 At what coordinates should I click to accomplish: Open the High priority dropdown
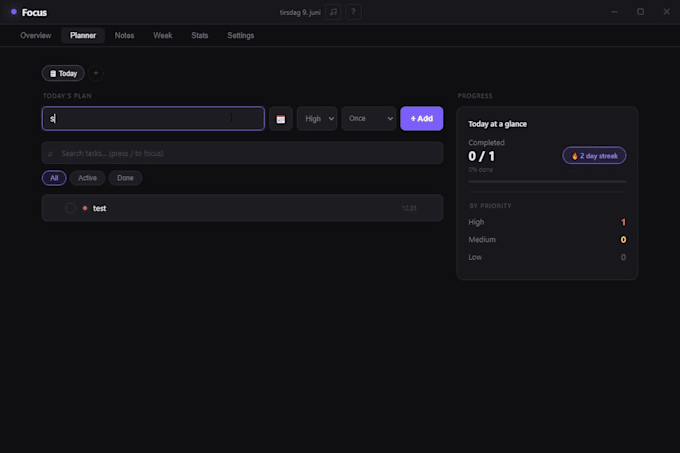317,119
